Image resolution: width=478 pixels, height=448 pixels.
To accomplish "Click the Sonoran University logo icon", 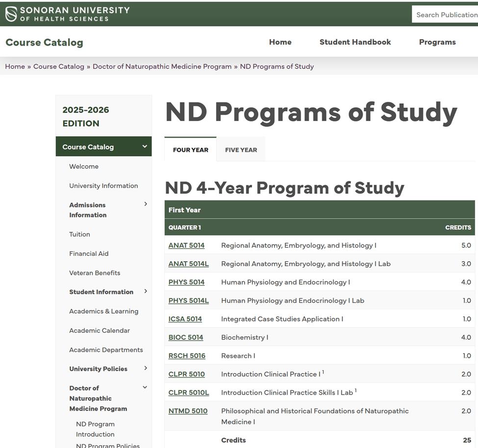I will [11, 14].
